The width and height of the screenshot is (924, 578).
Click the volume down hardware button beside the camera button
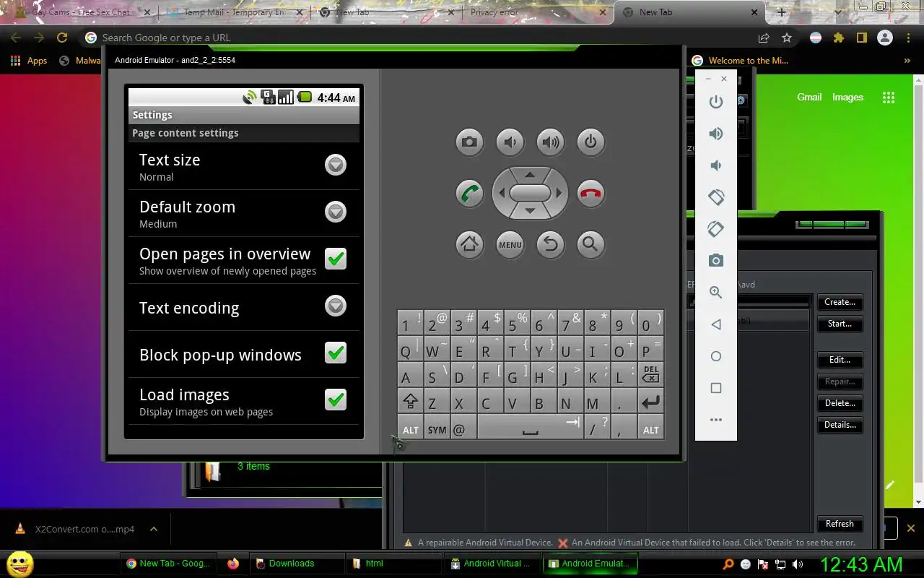(x=510, y=142)
